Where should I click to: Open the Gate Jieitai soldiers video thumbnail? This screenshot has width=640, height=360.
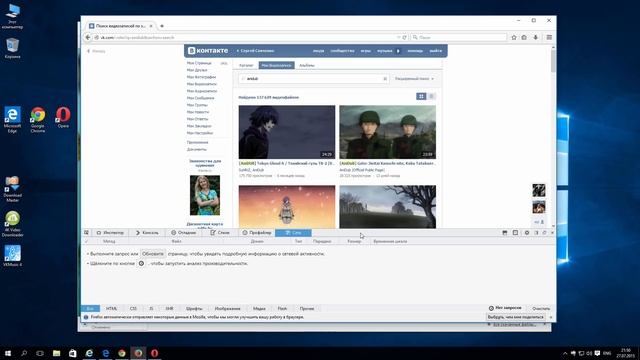[387, 132]
